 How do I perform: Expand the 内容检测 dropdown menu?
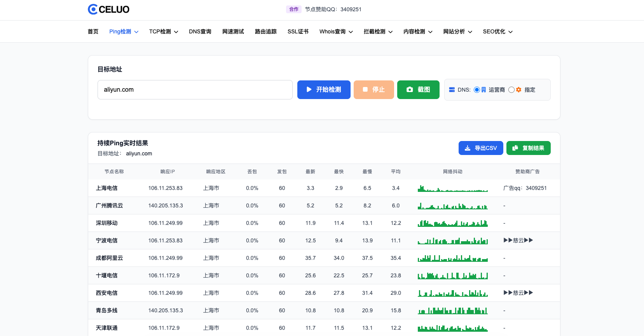(x=418, y=31)
